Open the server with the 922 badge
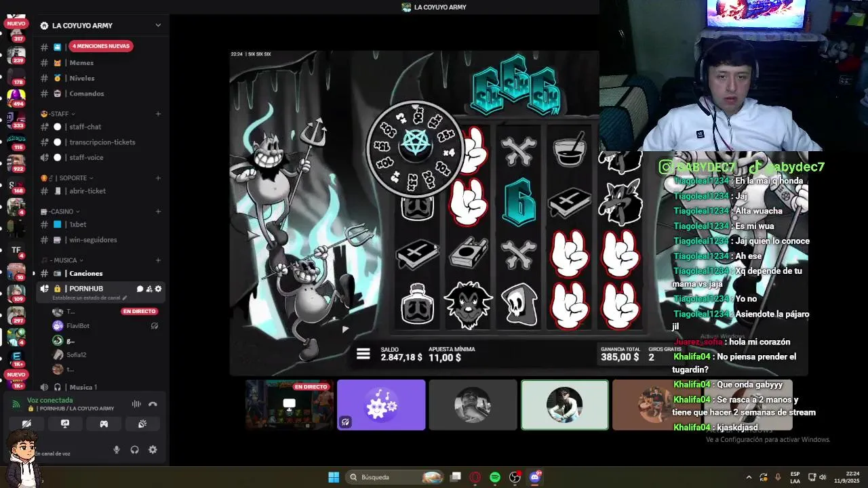The image size is (868, 488). click(16, 163)
